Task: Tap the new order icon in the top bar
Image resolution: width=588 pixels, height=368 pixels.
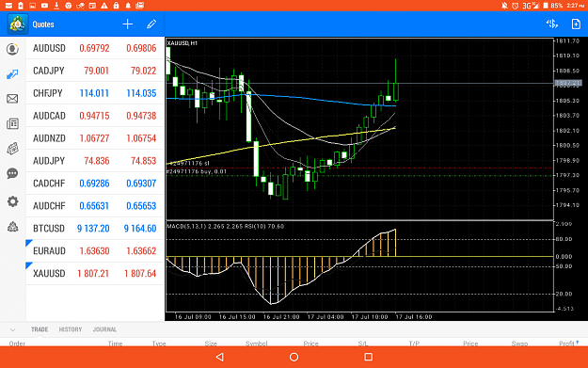Action: point(576,24)
